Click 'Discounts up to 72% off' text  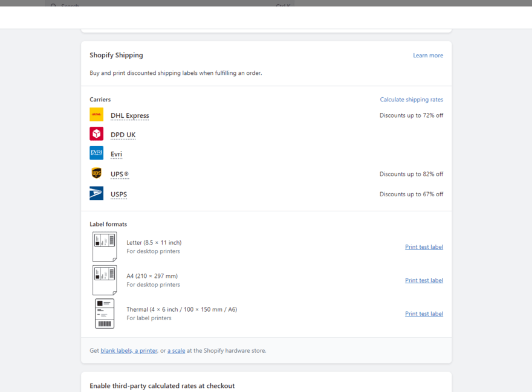[411, 115]
